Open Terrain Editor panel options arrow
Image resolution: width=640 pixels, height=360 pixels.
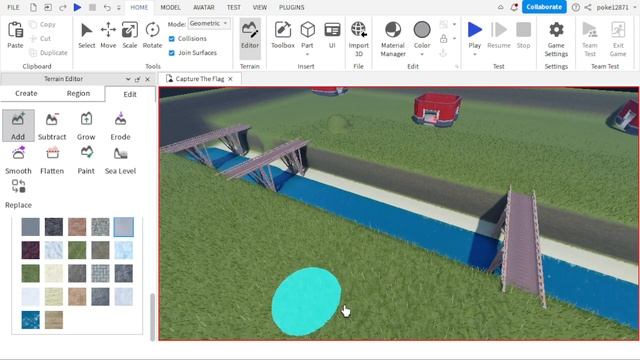(x=128, y=79)
